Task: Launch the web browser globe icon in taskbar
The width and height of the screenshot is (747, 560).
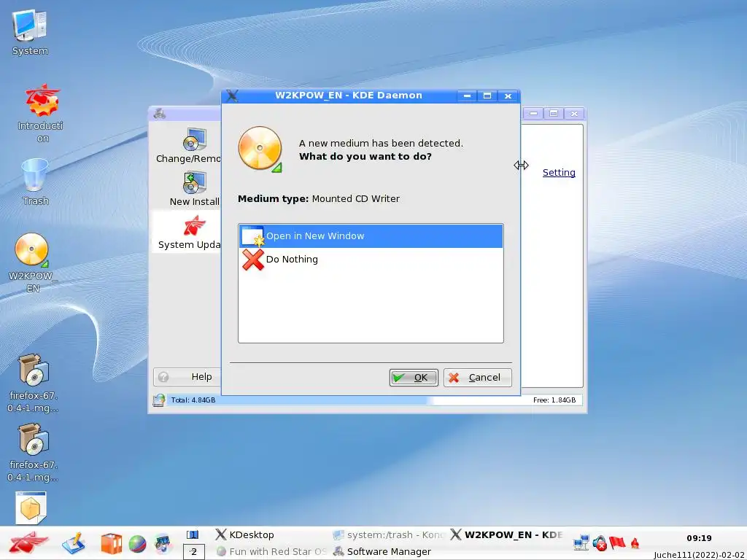Action: 137,544
